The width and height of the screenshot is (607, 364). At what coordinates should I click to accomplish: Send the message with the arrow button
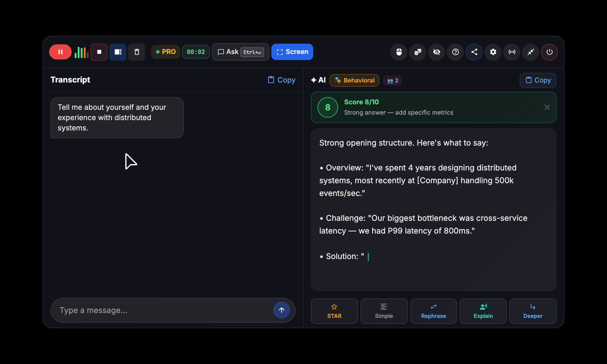coord(282,310)
